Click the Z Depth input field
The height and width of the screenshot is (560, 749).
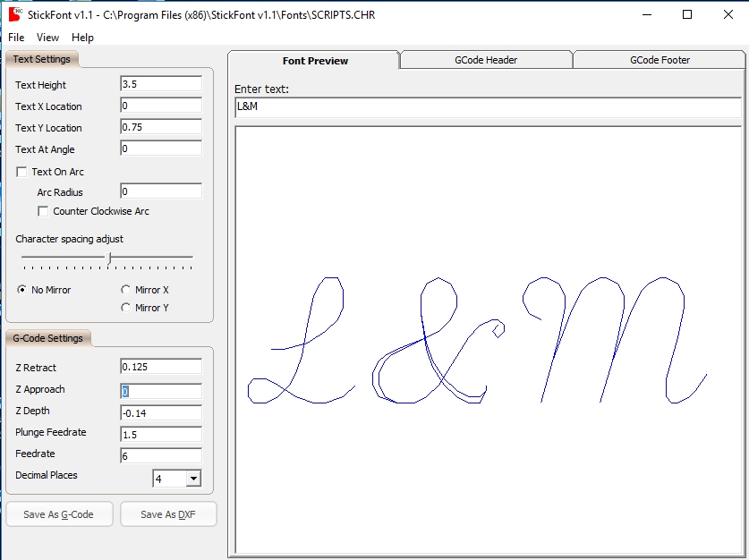coord(161,413)
